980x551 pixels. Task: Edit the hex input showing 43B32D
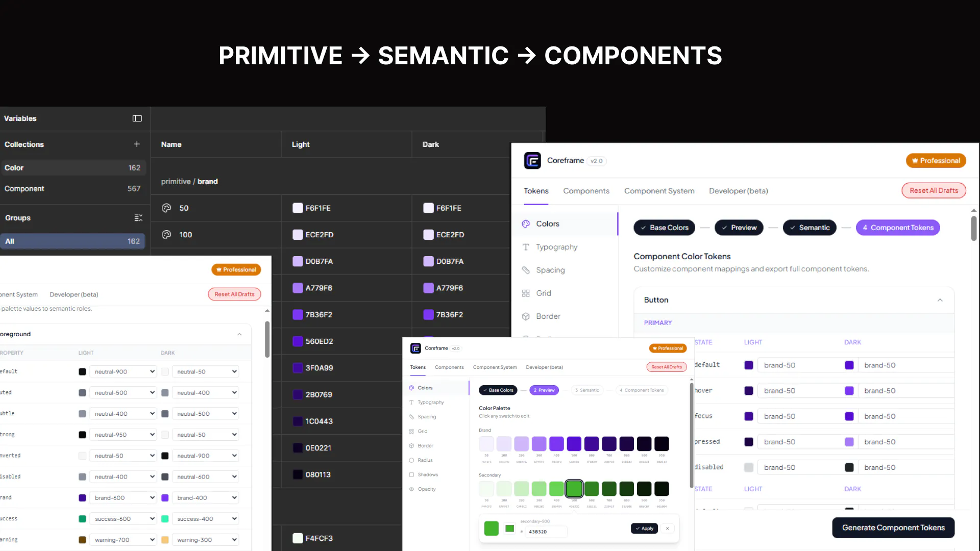(x=546, y=532)
